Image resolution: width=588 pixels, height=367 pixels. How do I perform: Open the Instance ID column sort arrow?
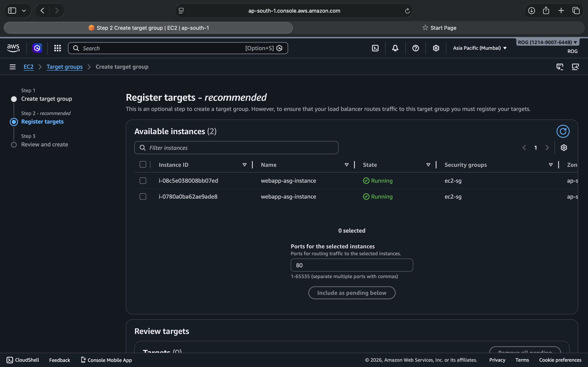[x=244, y=165]
